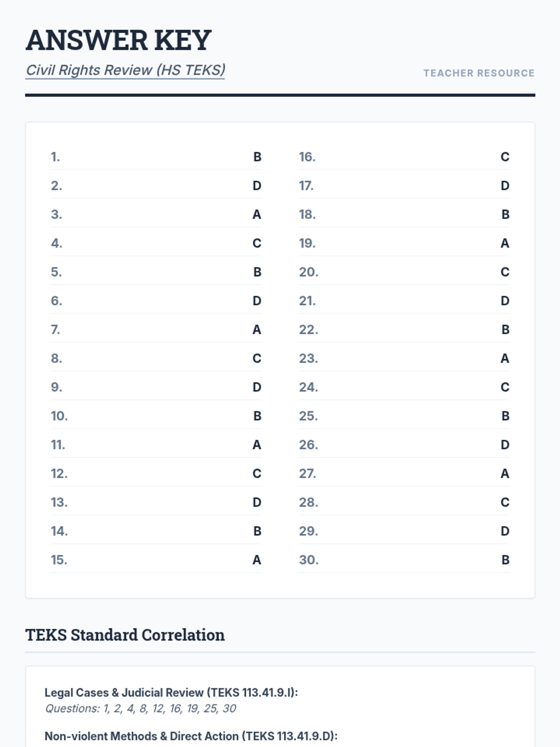
Task: Click answer C for question 12
Action: point(257,474)
